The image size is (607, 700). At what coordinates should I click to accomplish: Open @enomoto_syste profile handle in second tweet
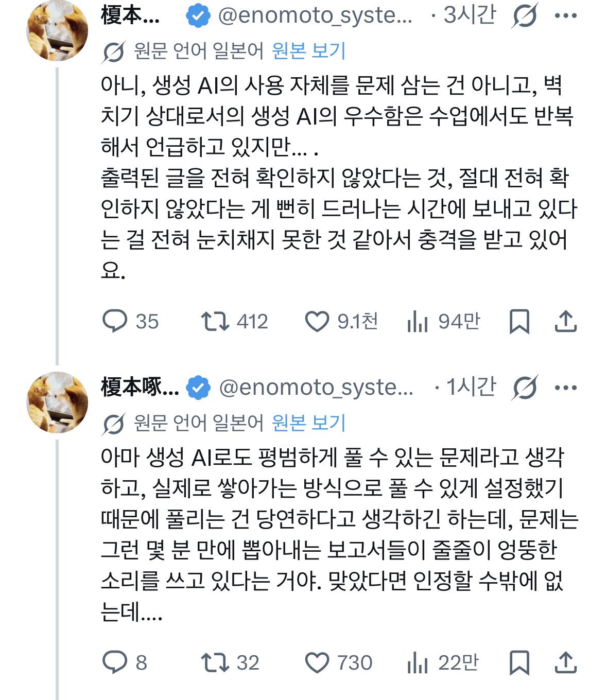click(316, 388)
